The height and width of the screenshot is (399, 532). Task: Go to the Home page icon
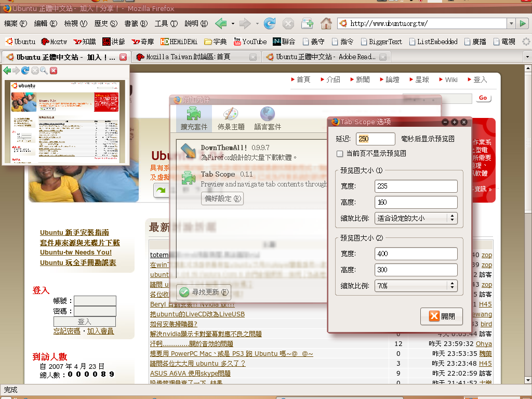pos(326,23)
